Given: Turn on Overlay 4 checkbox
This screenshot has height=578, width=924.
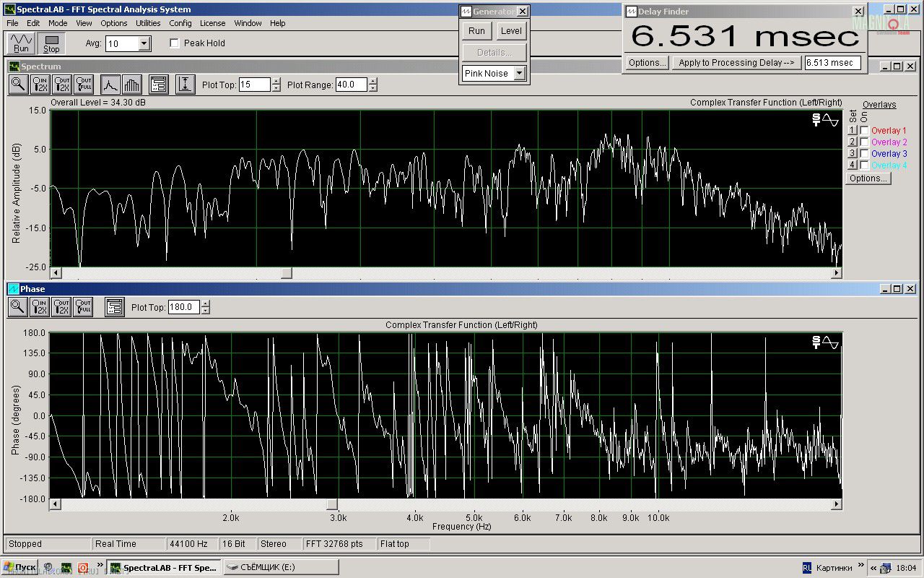Looking at the screenshot, I should pos(864,165).
